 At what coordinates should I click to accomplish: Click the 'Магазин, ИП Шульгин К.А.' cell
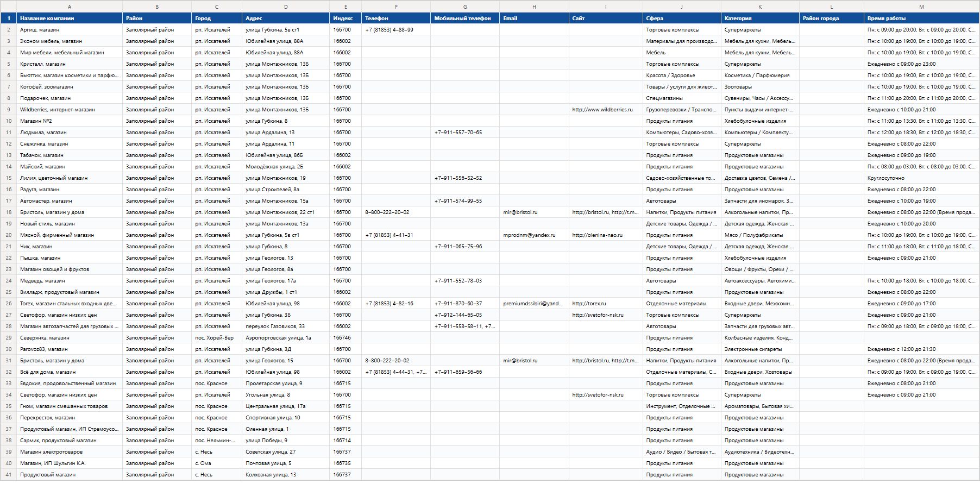pos(70,463)
